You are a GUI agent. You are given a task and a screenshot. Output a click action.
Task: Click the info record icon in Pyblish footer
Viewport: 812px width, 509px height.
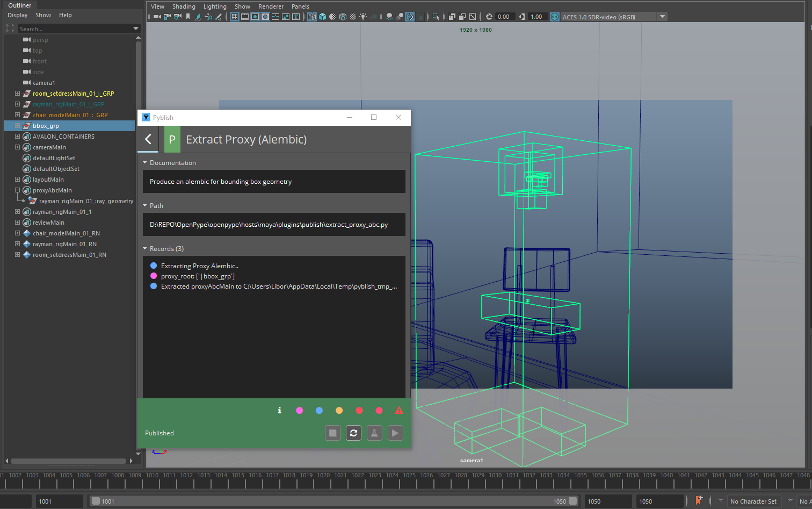coord(279,411)
